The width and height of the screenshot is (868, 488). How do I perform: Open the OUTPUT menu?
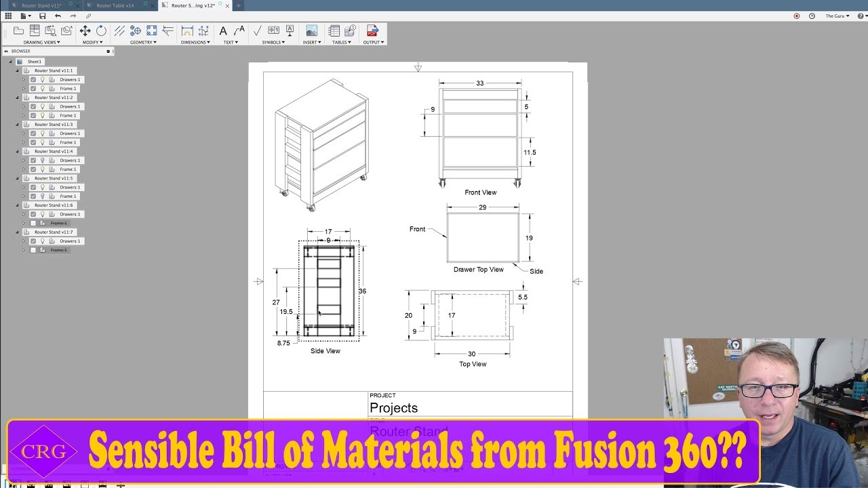[x=374, y=42]
